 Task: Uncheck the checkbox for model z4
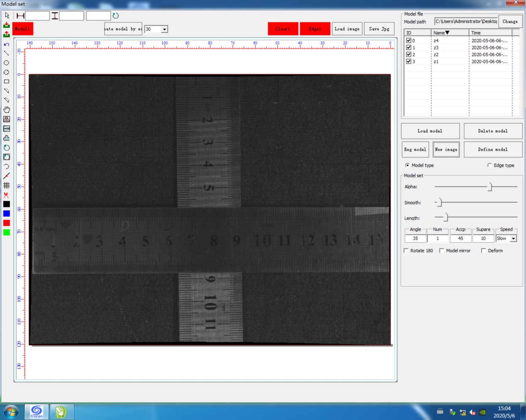tap(409, 41)
